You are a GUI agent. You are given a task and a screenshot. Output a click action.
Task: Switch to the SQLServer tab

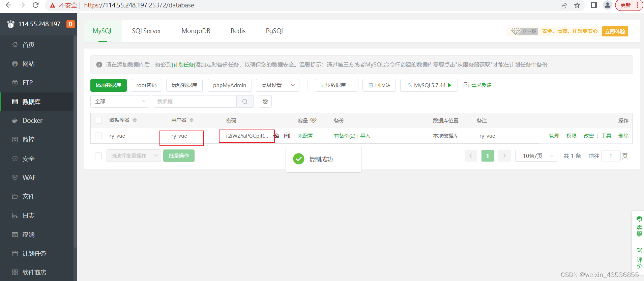tap(147, 31)
